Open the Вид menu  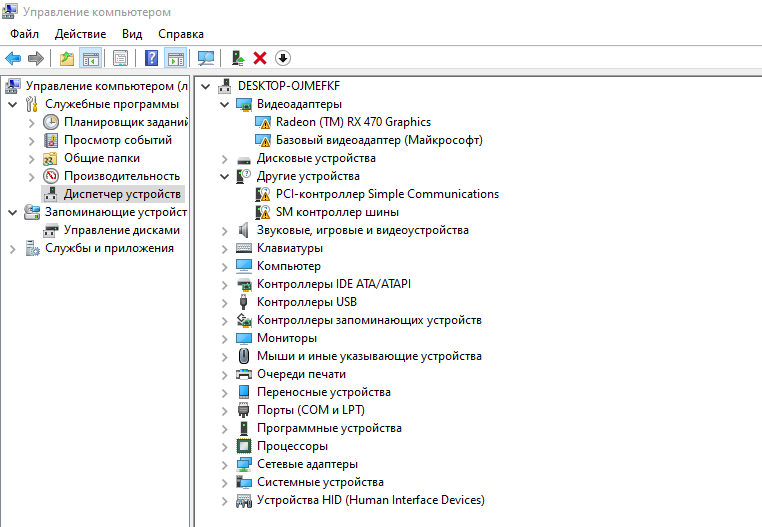point(132,34)
